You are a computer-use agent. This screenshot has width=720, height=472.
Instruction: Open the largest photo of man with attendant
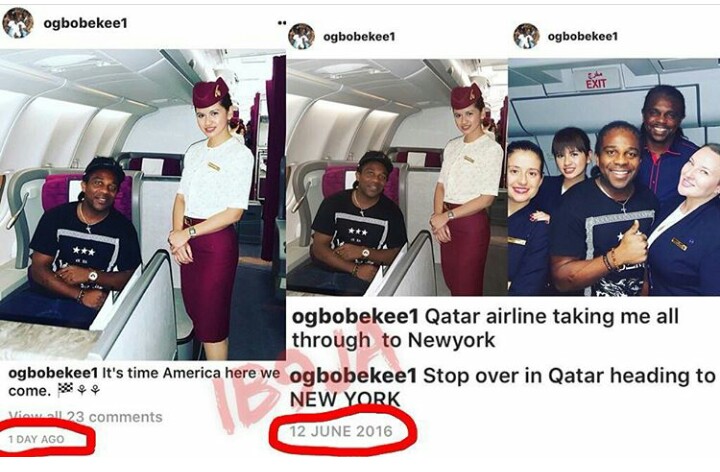(142, 204)
